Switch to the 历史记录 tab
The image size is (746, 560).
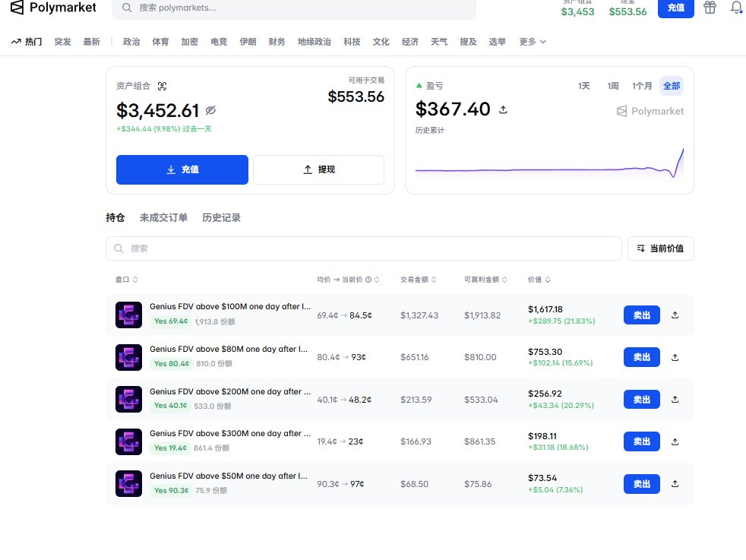coord(221,218)
